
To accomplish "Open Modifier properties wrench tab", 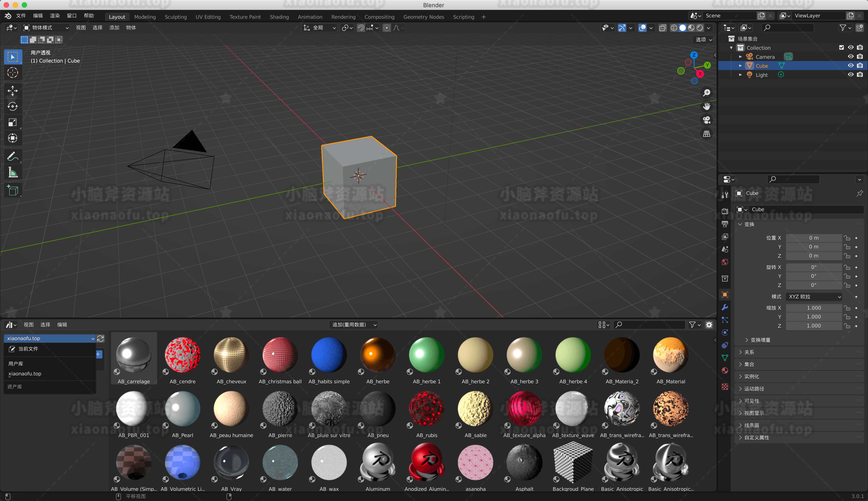I will tap(725, 307).
